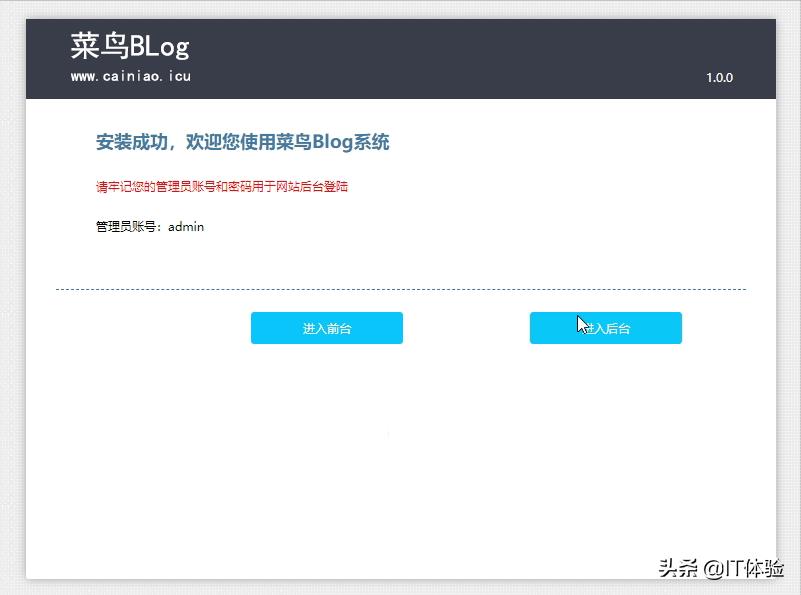Image resolution: width=801 pixels, height=595 pixels.
Task: Click the version number at the header's right
Action: point(720,78)
